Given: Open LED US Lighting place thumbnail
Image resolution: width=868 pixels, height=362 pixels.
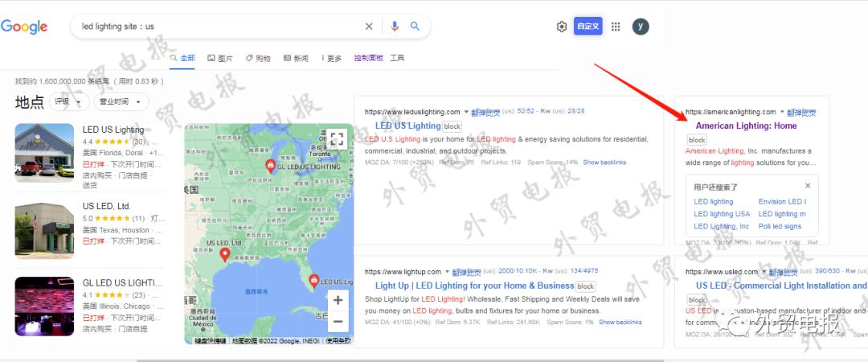Looking at the screenshot, I should tap(44, 153).
